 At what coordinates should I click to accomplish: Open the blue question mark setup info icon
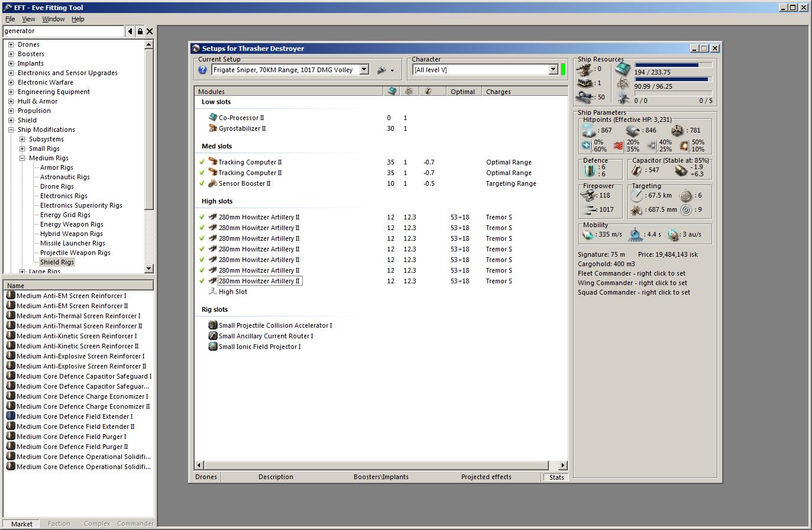click(x=202, y=70)
